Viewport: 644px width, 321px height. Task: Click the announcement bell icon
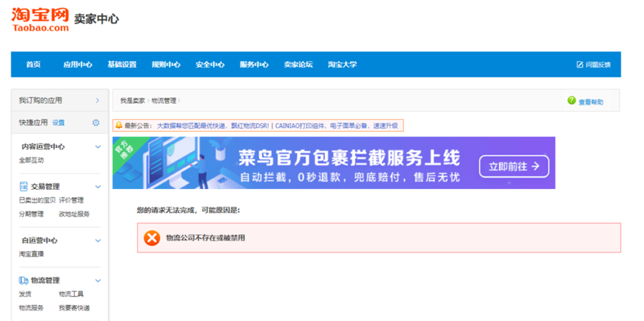(118, 126)
